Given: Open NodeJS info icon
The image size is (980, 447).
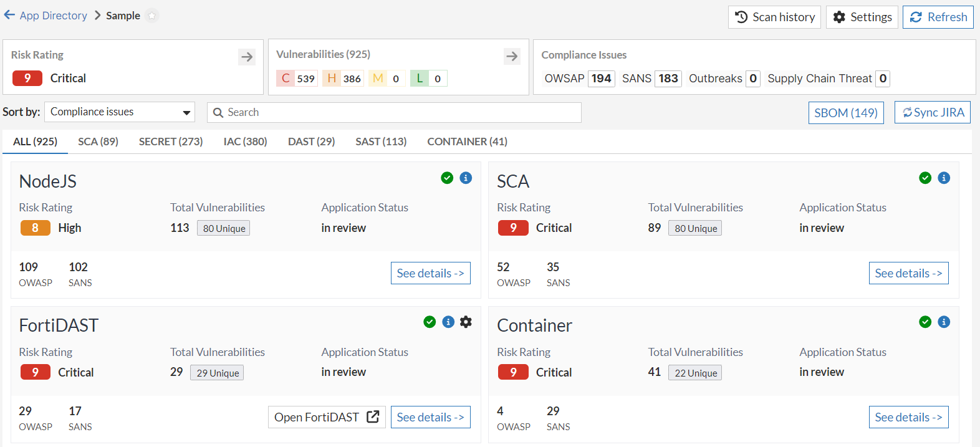Looking at the screenshot, I should (466, 178).
